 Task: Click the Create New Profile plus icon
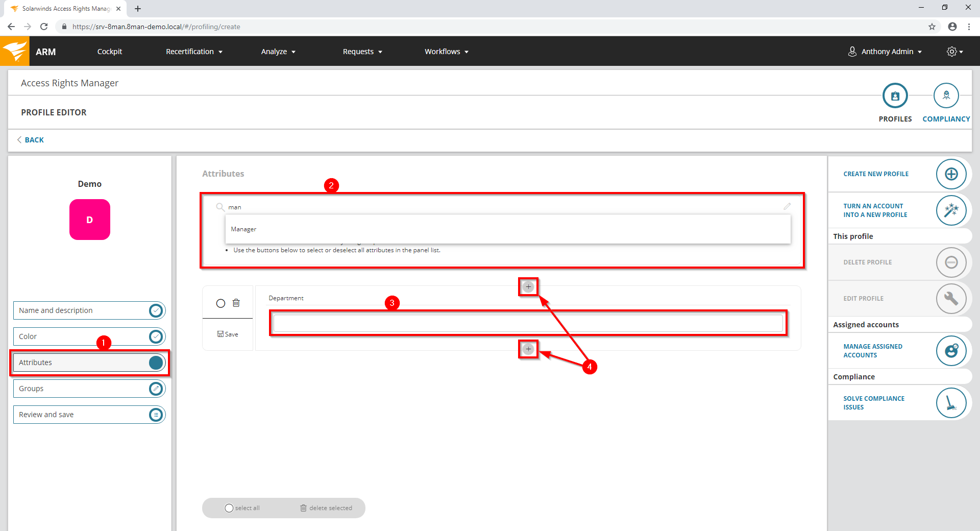[951, 174]
